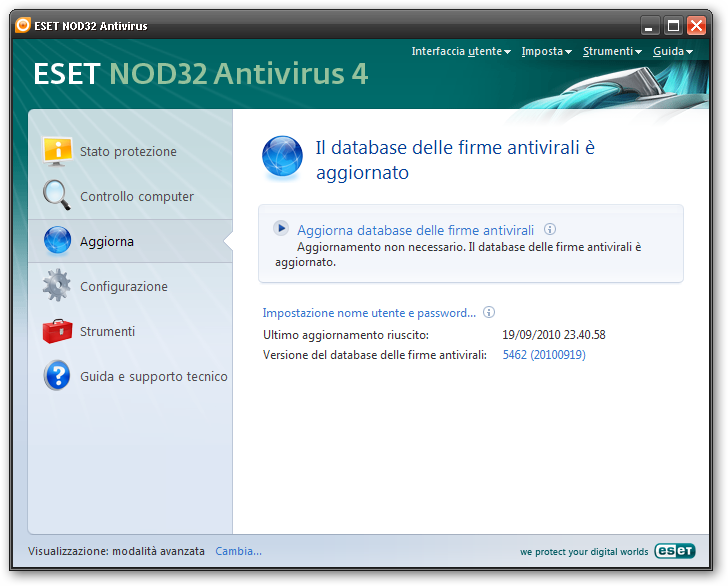Click the play arrow beside Aggiorna database
Screen dimensions: 728x586
pos(281,228)
